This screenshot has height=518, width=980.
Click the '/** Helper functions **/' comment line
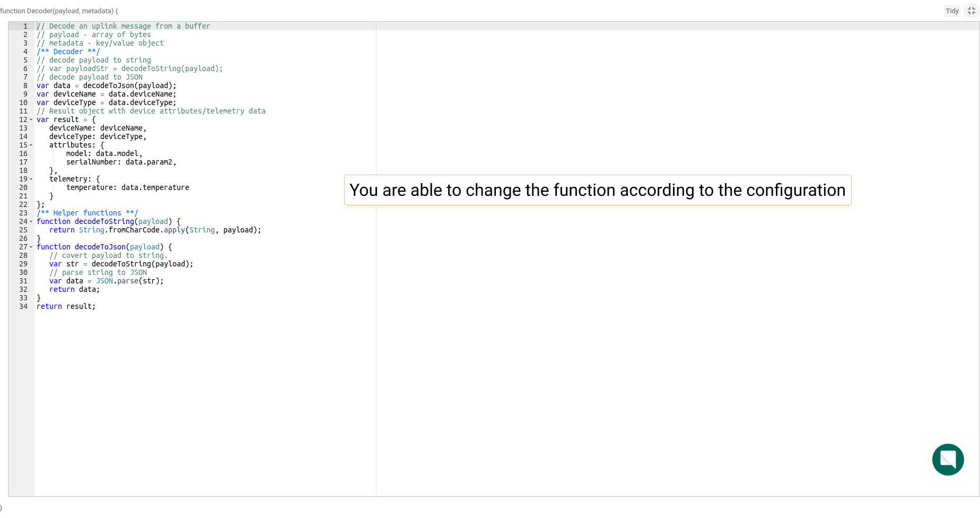tap(87, 213)
